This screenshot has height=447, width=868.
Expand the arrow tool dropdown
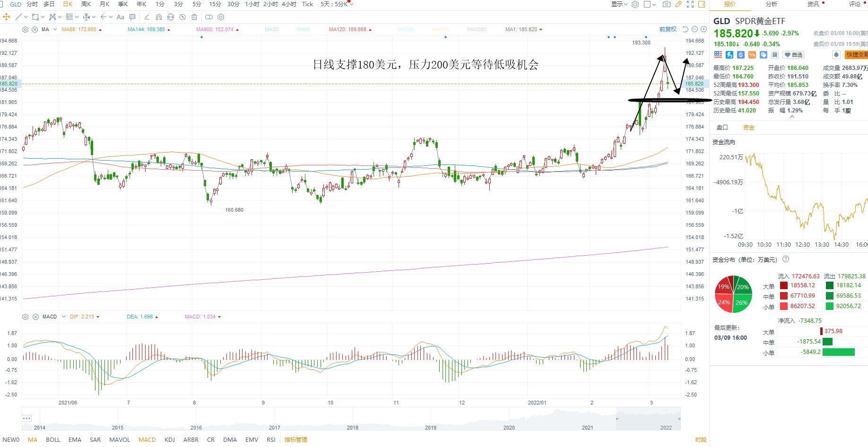[111, 17]
